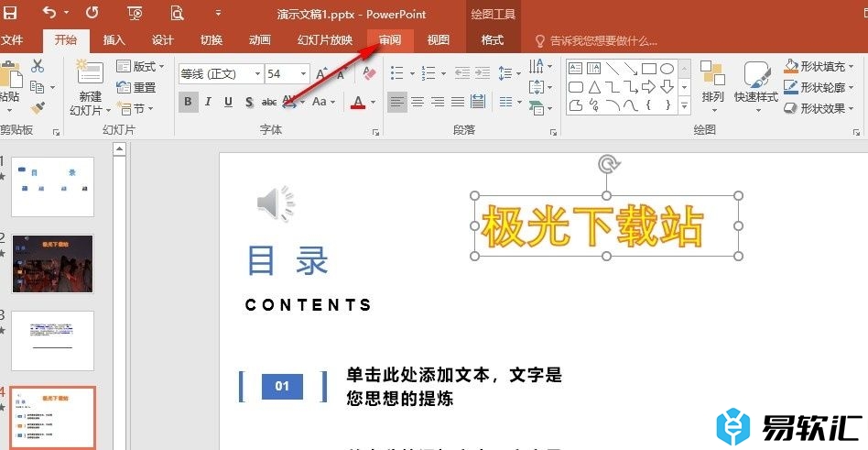Start slideshow from beginning via quick access icon
Screen dimensions: 868x450
pos(135,13)
